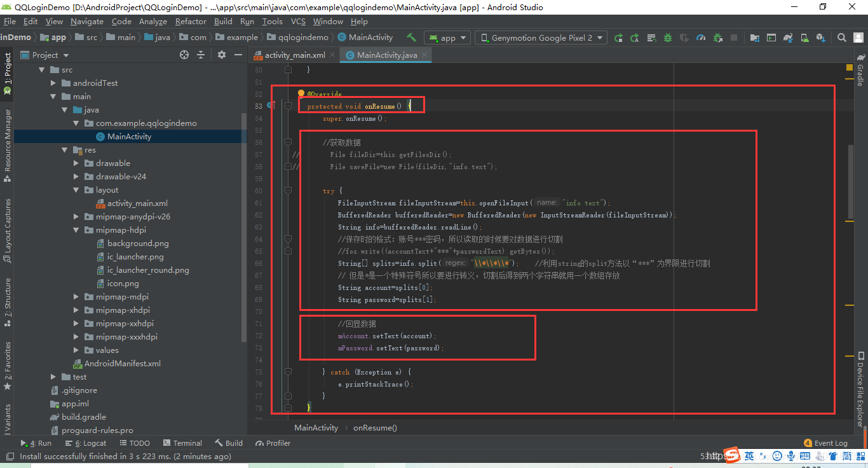Screen dimensions: 868x468
Task: Open the Refactor menu
Action: (x=191, y=21)
